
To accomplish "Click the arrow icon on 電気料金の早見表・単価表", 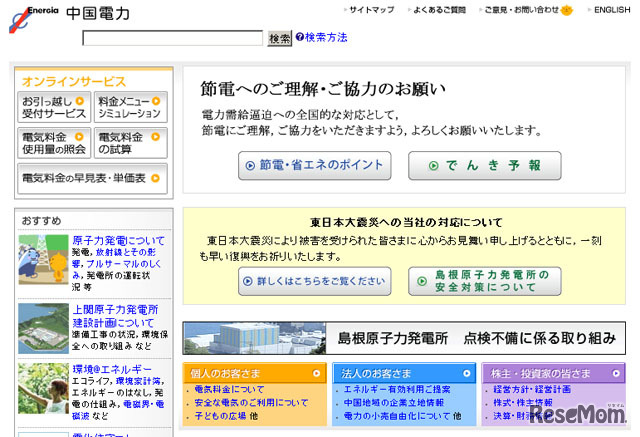I will 155,178.
